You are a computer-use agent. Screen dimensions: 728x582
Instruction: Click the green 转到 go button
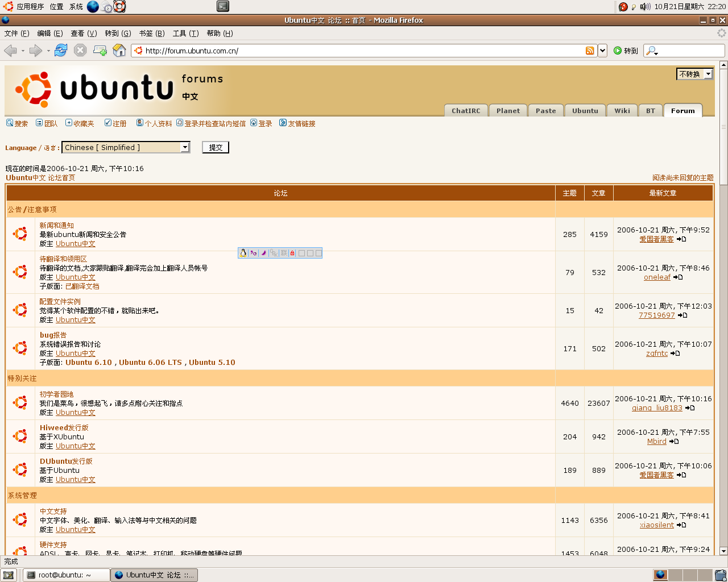tap(626, 51)
